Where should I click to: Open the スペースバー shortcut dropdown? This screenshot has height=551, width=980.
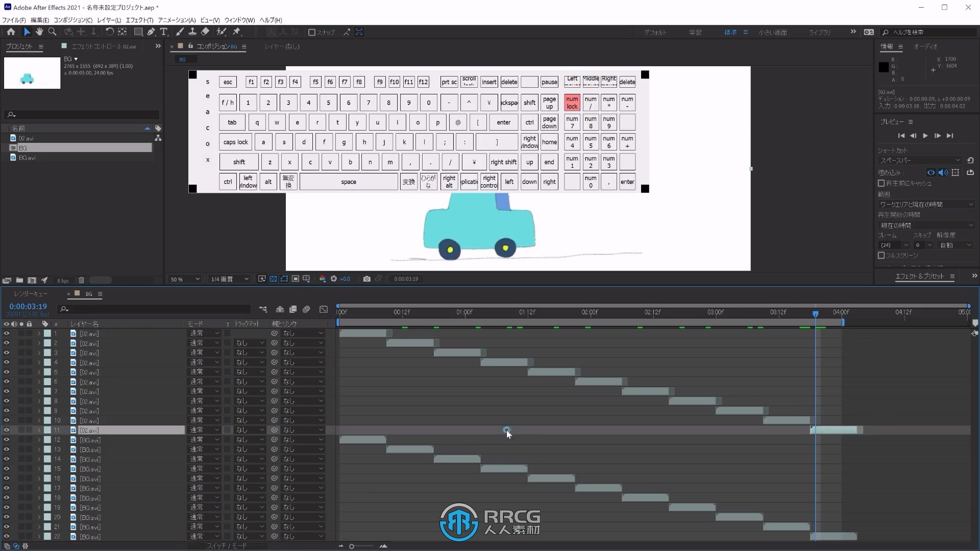coord(920,160)
